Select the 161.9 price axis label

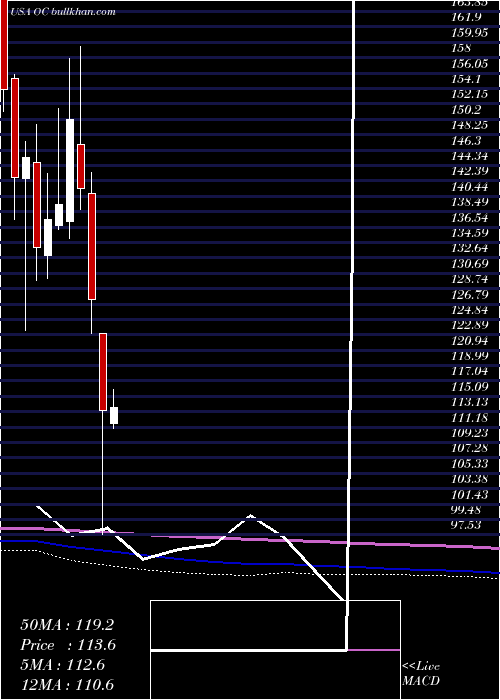[x=466, y=17]
